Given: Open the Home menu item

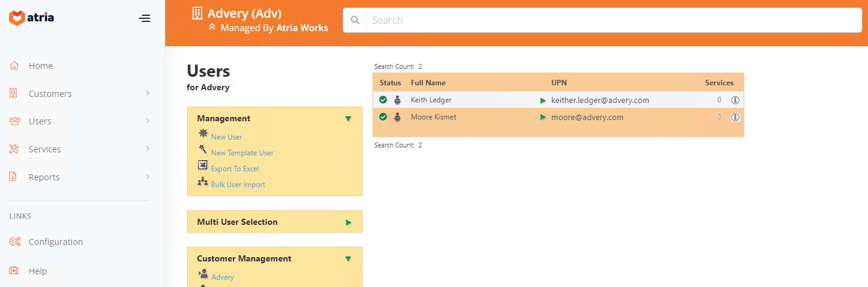Looking at the screenshot, I should click(40, 66).
